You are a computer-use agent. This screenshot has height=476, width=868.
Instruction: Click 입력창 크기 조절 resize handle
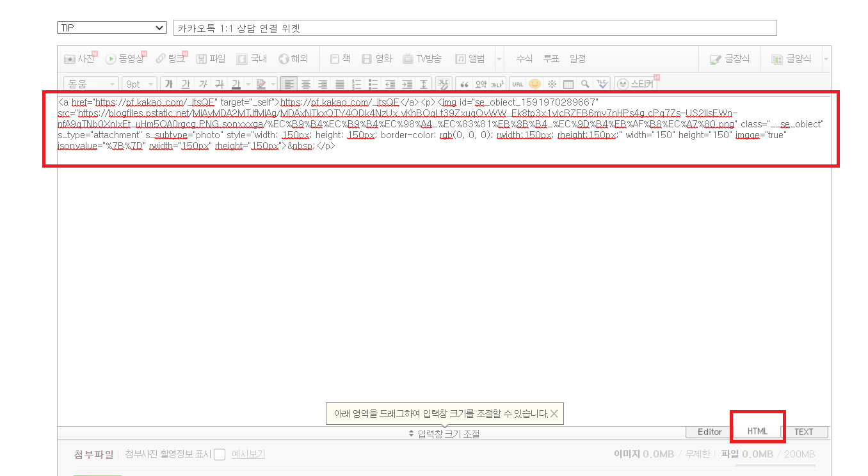pos(444,434)
